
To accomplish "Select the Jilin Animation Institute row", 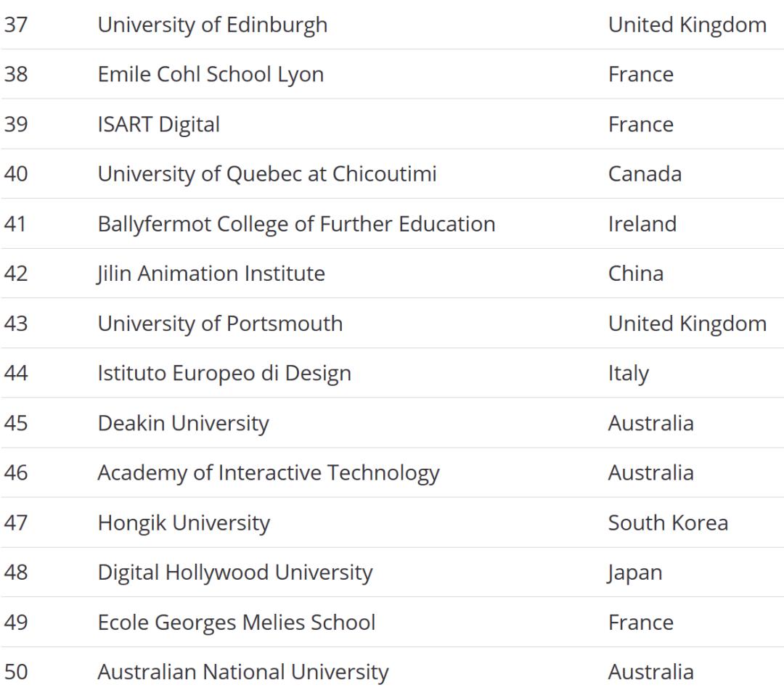I will click(211, 274).
